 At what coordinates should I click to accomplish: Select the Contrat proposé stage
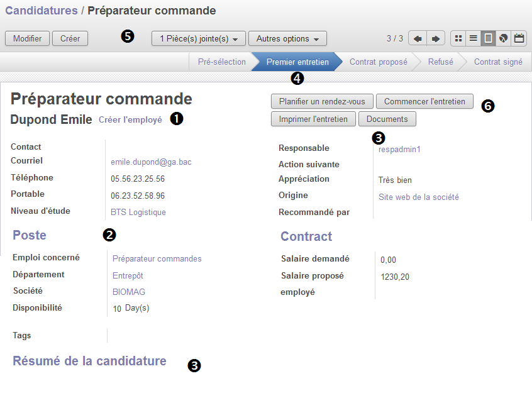point(379,62)
